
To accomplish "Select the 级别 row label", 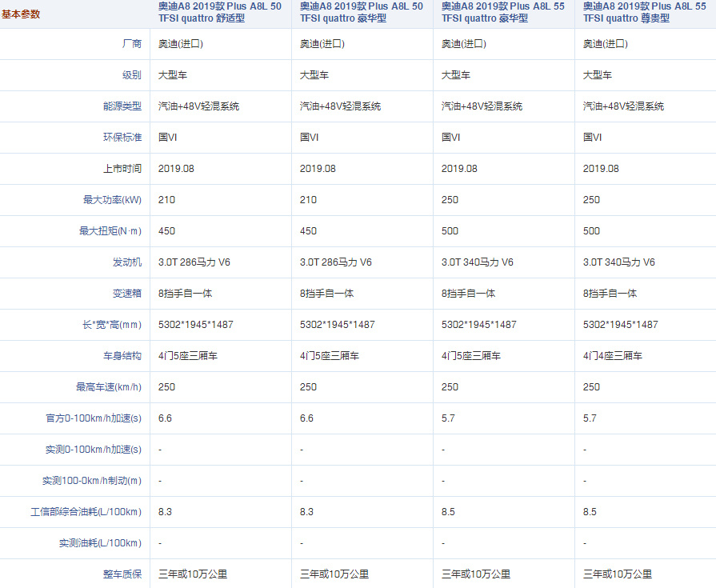I will tap(132, 75).
